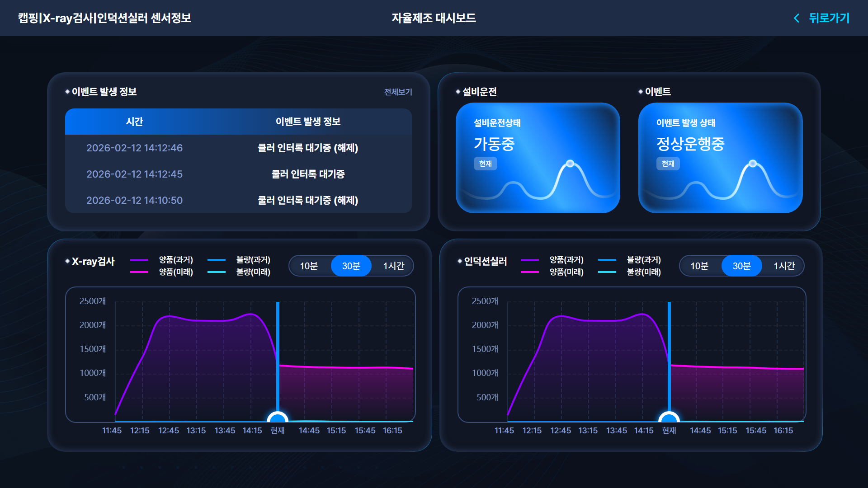Click 2500개 axis label in X-ray검사 chart
The image size is (868, 488).
point(93,301)
